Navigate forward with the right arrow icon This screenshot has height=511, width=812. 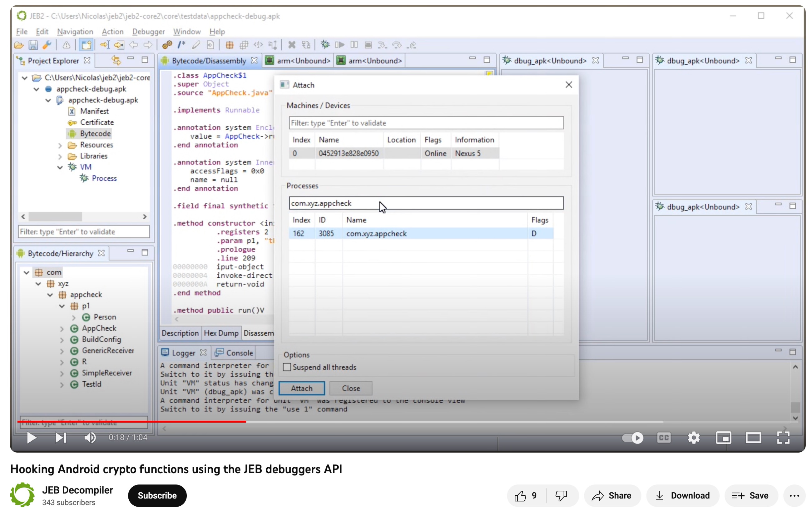click(148, 45)
